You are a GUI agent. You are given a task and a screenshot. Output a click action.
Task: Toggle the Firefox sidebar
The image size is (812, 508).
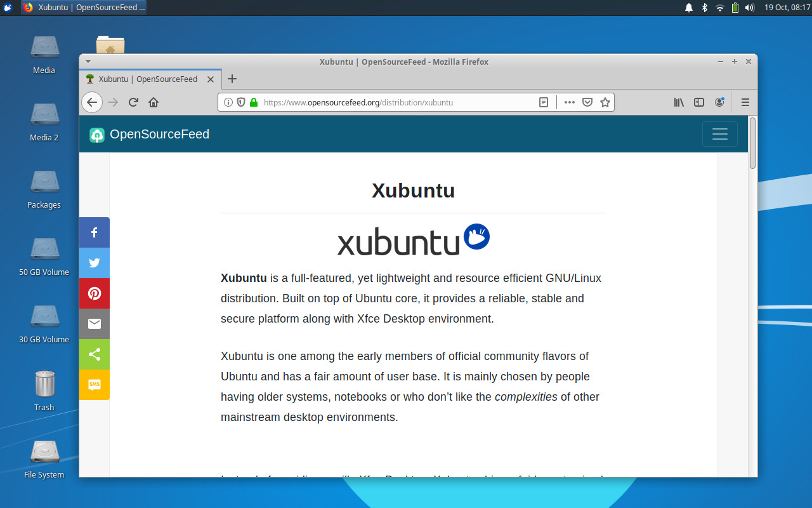(x=698, y=102)
